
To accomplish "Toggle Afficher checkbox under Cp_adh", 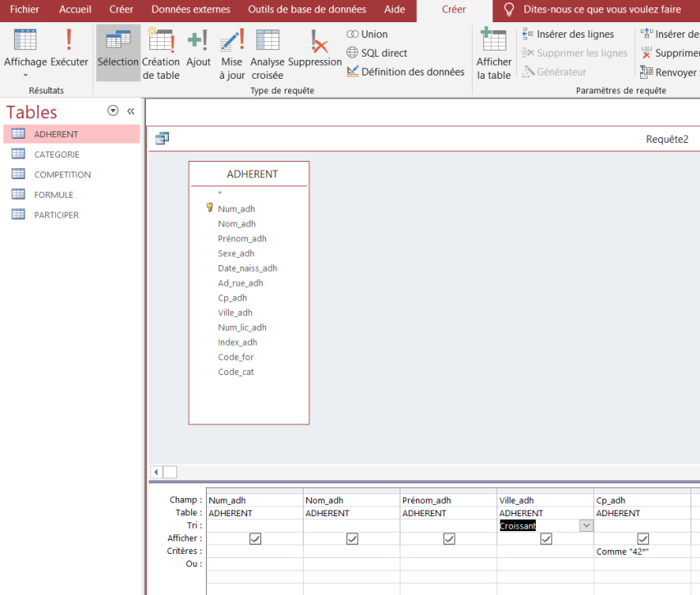I will point(643,538).
